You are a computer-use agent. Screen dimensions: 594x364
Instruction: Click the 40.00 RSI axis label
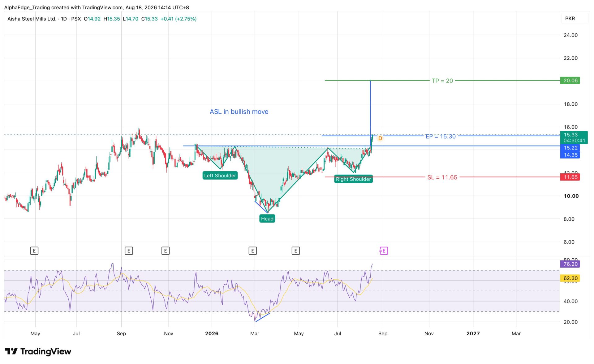[570, 301]
